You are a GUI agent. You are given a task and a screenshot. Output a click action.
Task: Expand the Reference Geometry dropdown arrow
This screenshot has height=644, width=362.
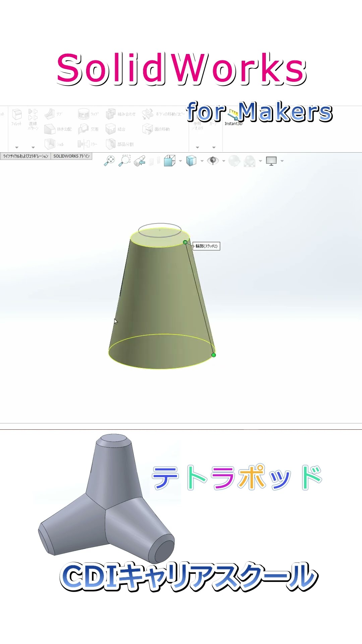point(197,147)
